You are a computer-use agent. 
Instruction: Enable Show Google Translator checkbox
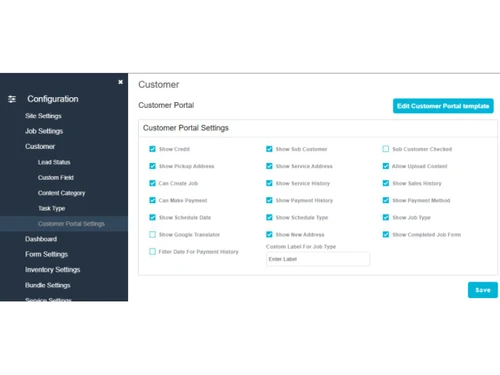152,235
